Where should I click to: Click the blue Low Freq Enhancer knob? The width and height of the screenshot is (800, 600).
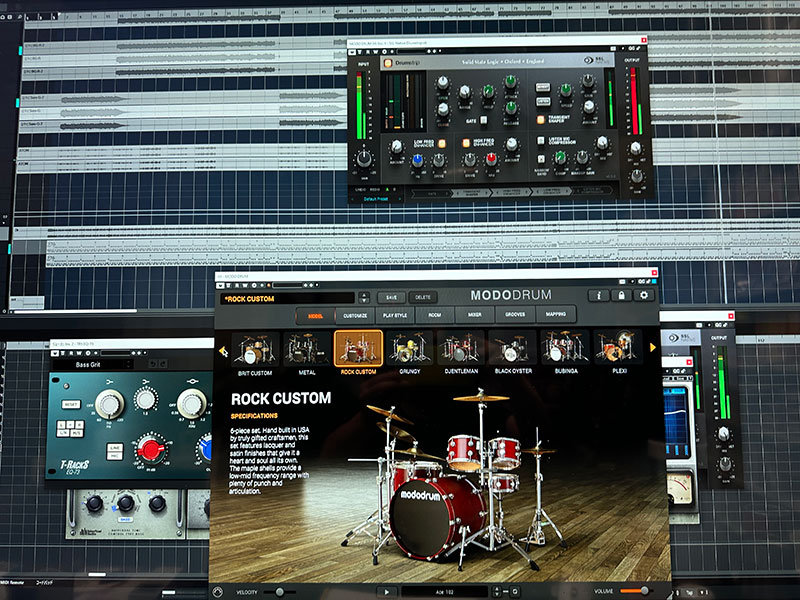(417, 161)
